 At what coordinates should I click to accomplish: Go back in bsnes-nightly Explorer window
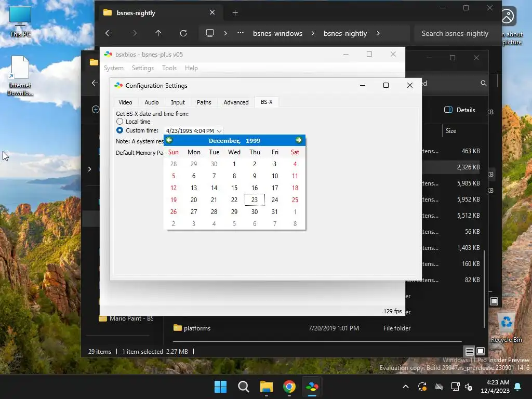109,33
